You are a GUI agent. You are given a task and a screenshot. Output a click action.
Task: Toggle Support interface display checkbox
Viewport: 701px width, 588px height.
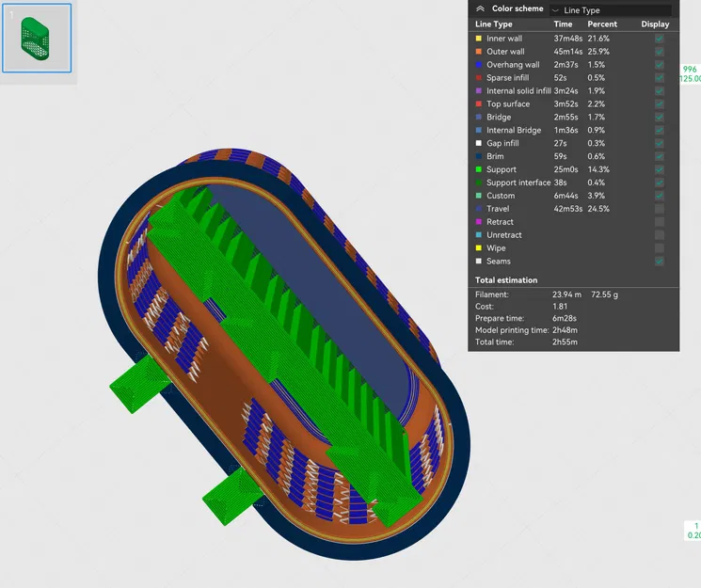click(659, 183)
